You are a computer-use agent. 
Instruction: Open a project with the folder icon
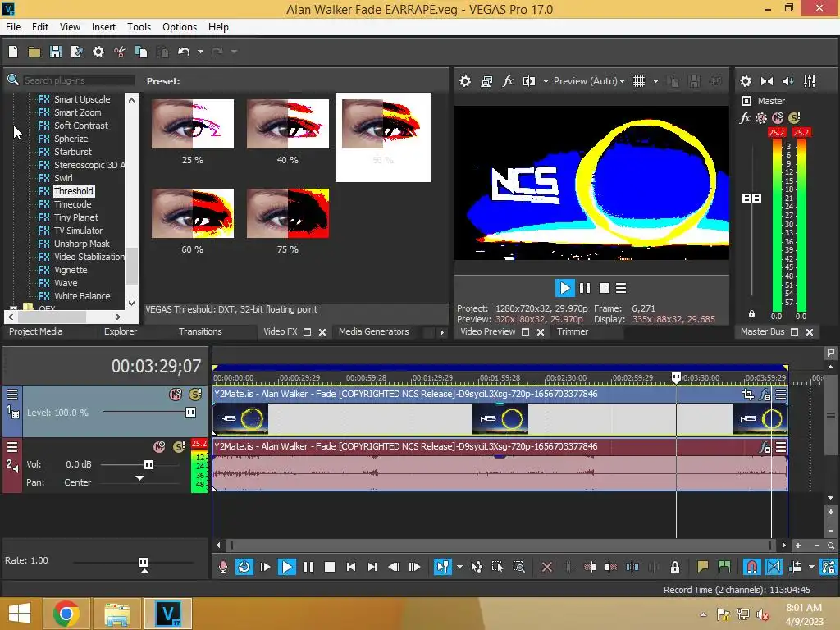coord(34,52)
